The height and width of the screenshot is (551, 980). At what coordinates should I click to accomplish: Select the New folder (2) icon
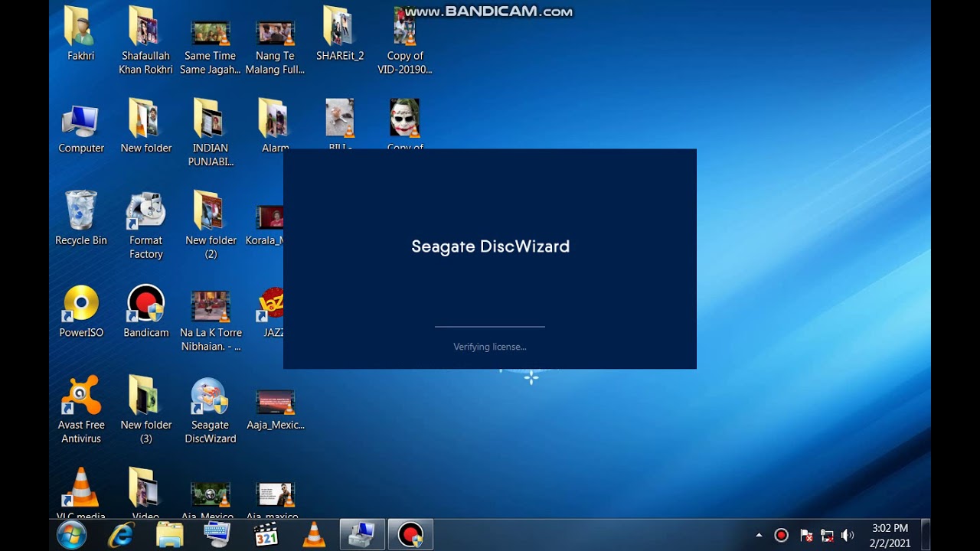click(211, 226)
